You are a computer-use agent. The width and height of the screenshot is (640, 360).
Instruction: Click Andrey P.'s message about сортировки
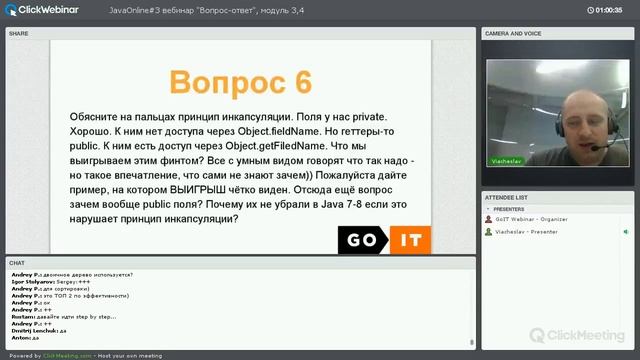click(50, 289)
